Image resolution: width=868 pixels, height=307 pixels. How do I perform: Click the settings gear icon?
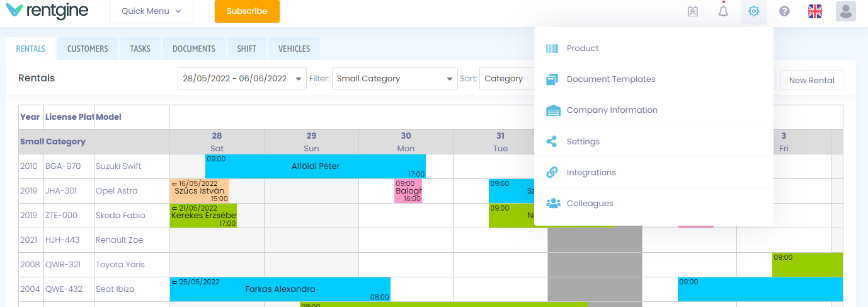pyautogui.click(x=754, y=11)
